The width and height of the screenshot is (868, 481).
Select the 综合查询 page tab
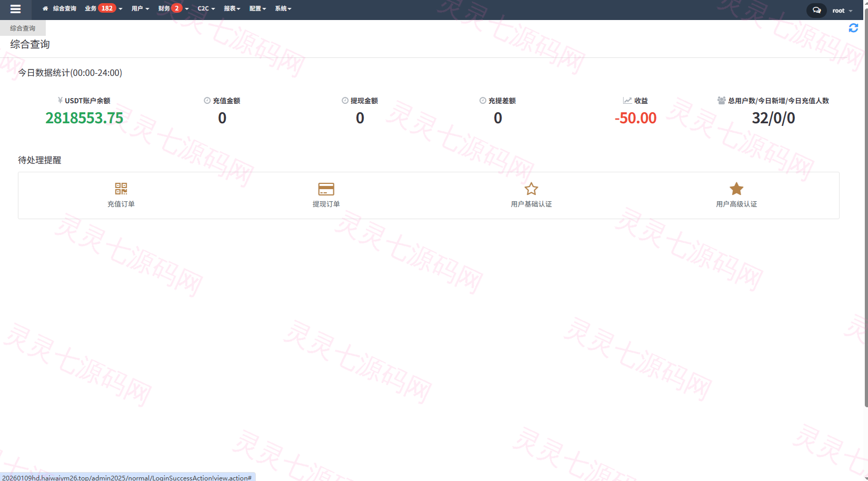coord(23,28)
